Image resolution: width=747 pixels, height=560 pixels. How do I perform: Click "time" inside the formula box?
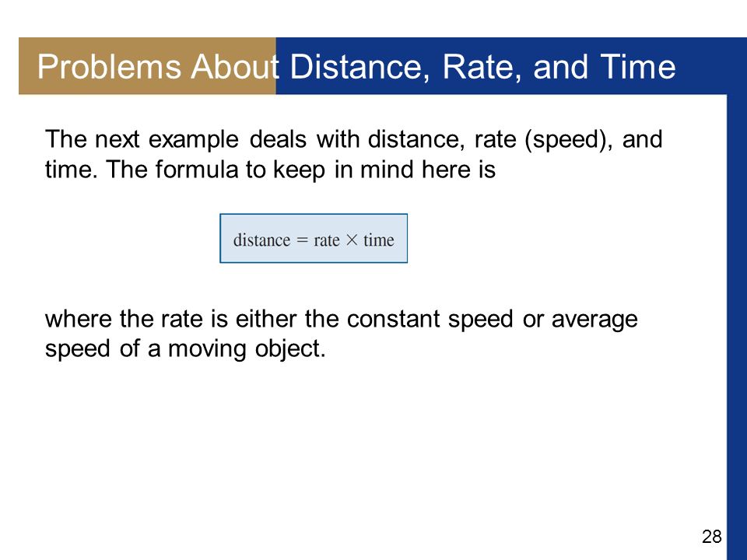[379, 240]
